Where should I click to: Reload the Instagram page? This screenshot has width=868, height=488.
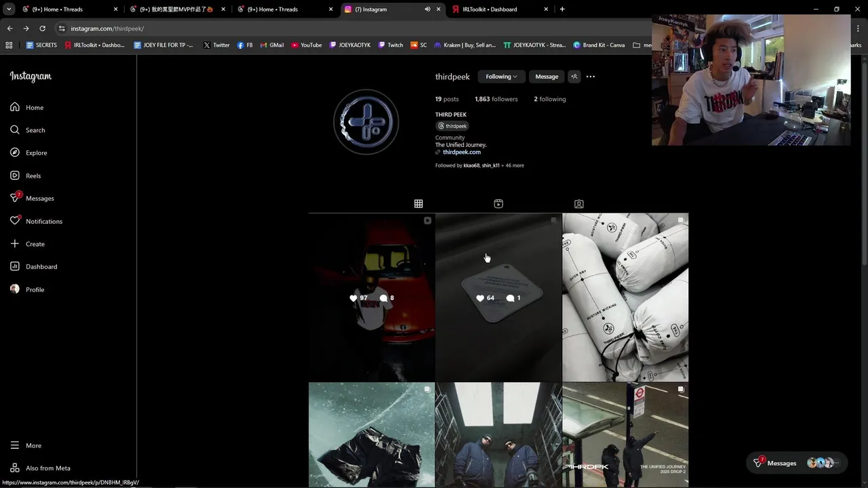[x=42, y=28]
